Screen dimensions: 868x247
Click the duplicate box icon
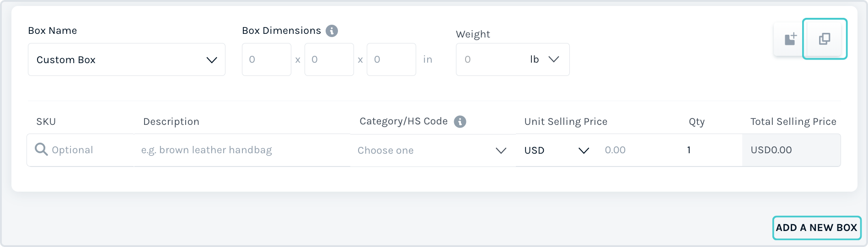[825, 39]
